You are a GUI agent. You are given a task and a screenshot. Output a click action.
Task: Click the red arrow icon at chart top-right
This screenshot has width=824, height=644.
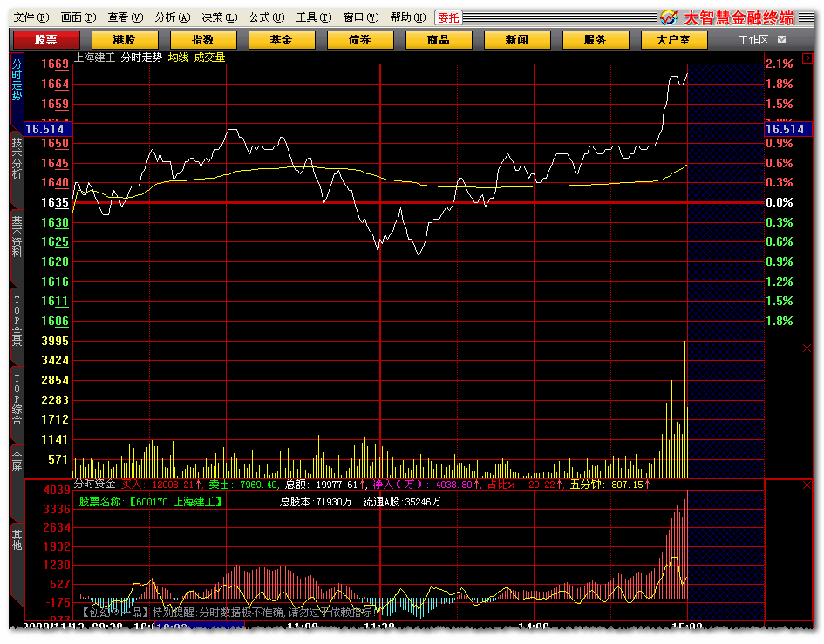tap(807, 58)
